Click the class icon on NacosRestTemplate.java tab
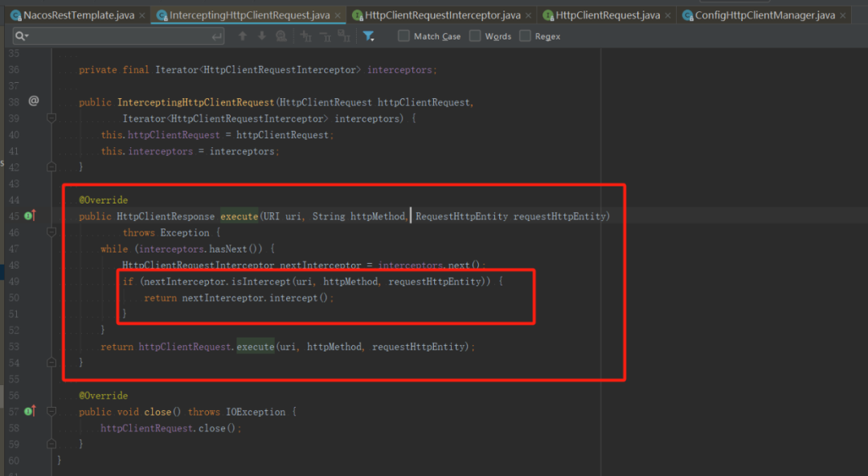868x476 pixels. [x=16, y=15]
